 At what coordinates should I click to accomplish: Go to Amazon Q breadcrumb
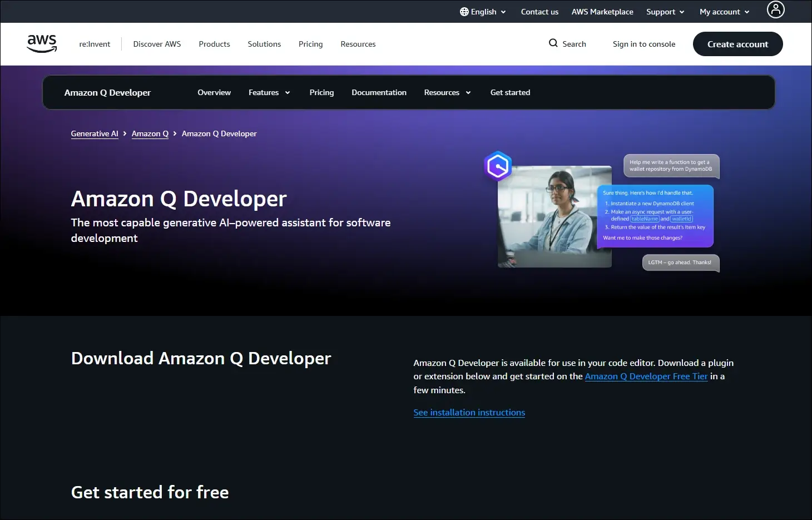point(150,133)
